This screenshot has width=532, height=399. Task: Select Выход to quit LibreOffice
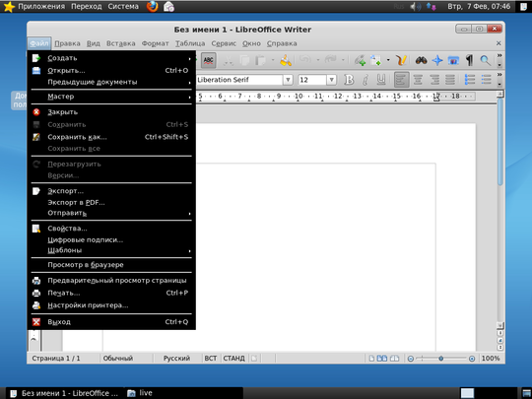coord(111,322)
